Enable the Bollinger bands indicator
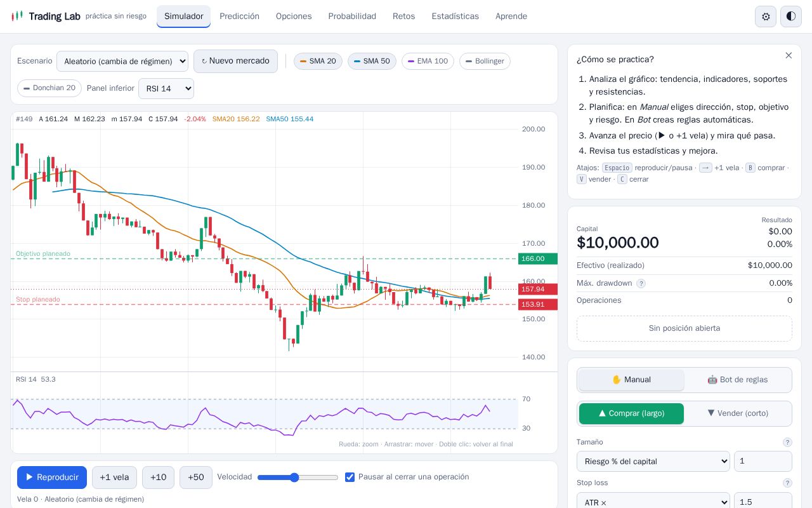Screen dimensions: 812x508 click(485, 62)
